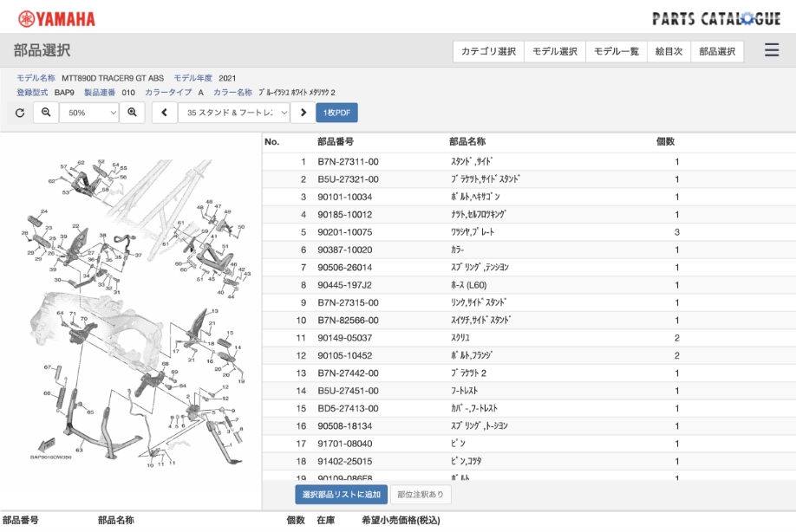Switch to モデル選択 tab
The height and width of the screenshot is (532, 796).
click(554, 52)
